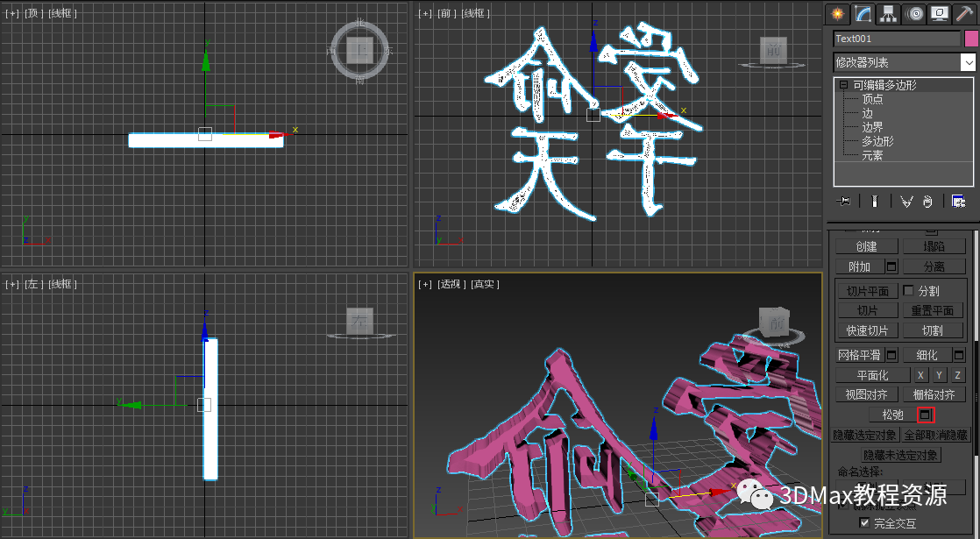Click [线框] shading label in left viewport

(62, 284)
